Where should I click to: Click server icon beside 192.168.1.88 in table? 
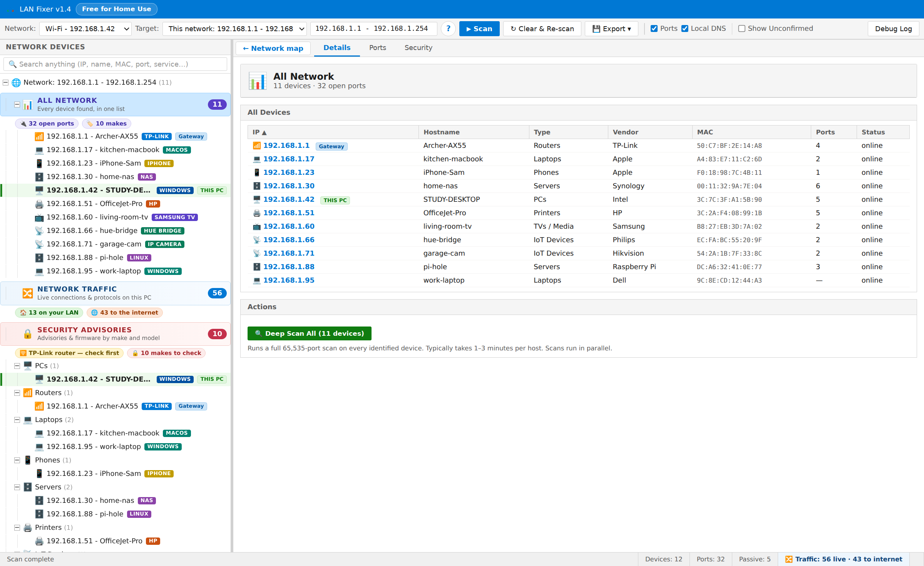(257, 267)
